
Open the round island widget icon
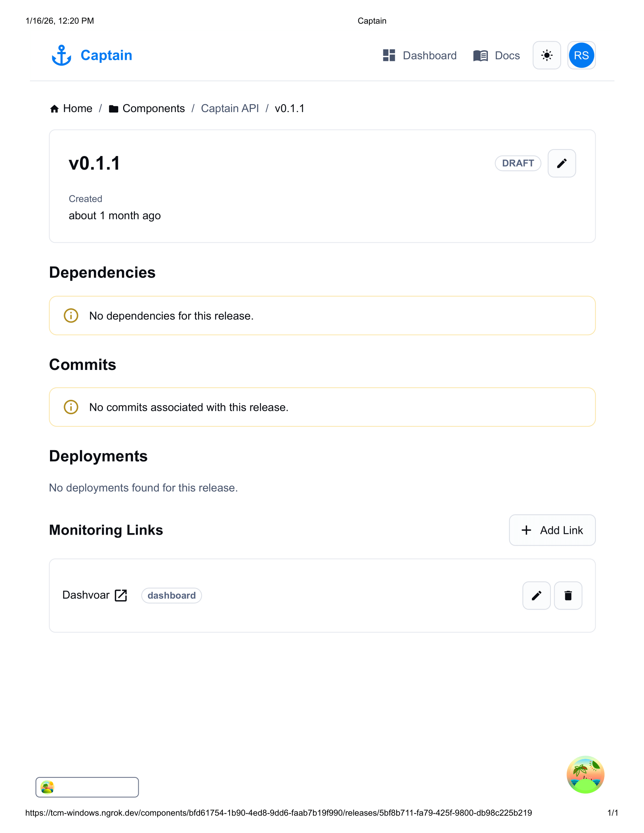585,775
